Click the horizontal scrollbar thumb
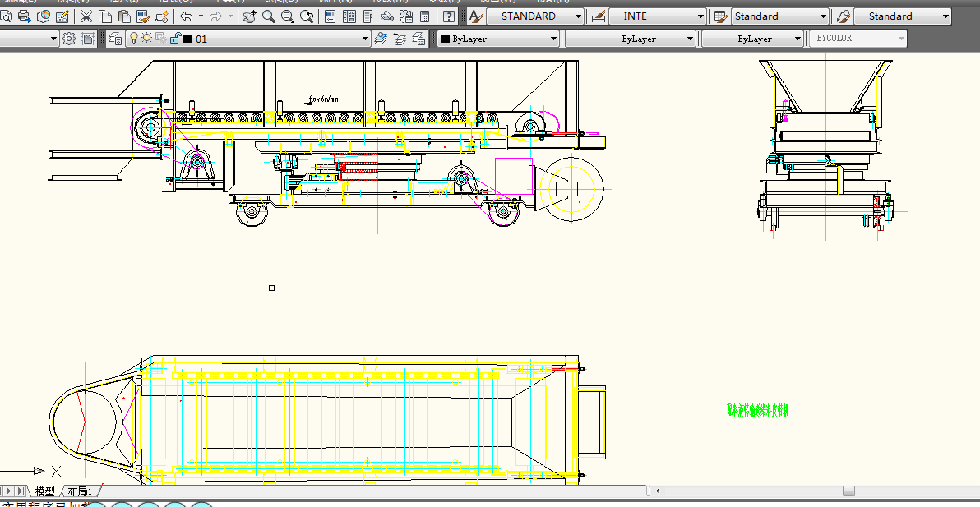This screenshot has width=980, height=507. pyautogui.click(x=848, y=491)
